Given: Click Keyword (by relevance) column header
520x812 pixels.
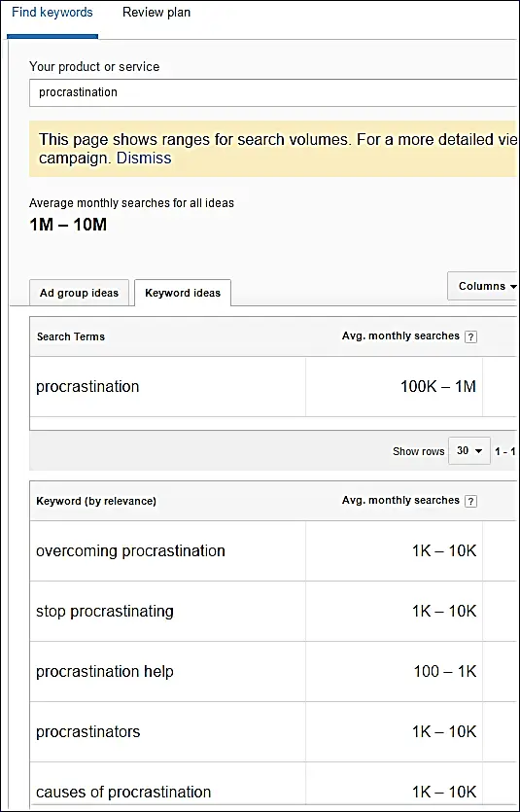Looking at the screenshot, I should coord(96,501).
